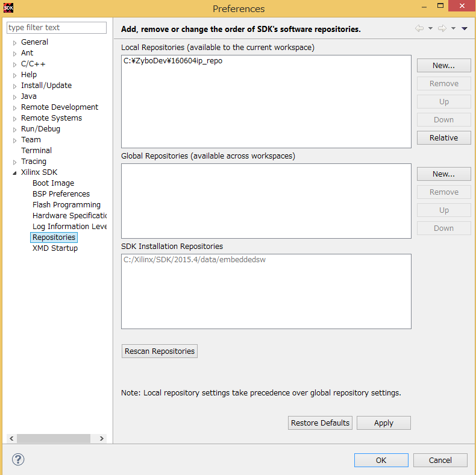Expand the Run/Debug tree node

pyautogui.click(x=14, y=130)
